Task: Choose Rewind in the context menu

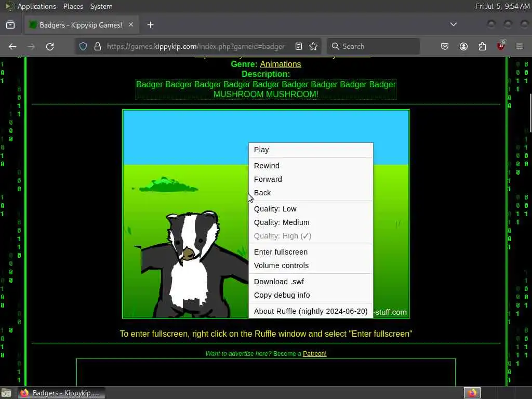Action: pos(311,166)
